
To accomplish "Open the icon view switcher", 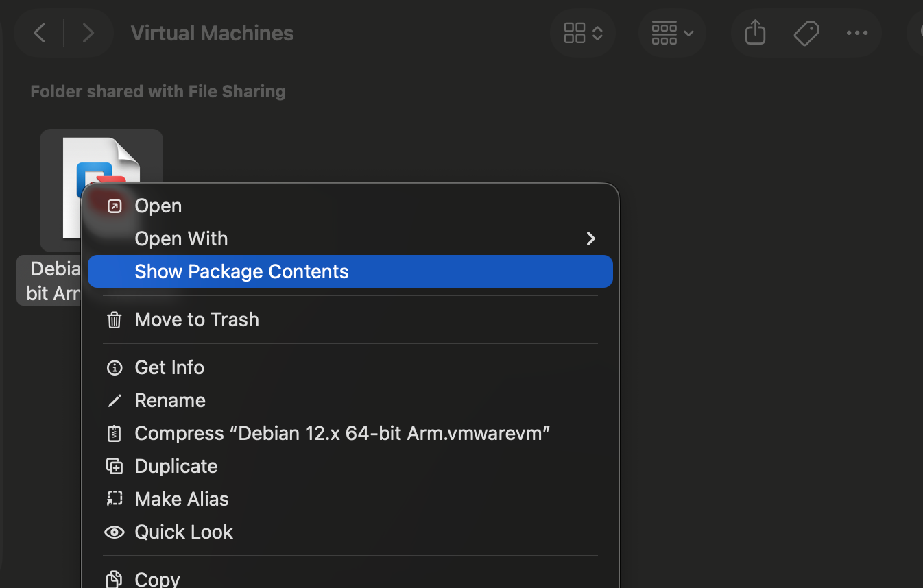I will (583, 33).
